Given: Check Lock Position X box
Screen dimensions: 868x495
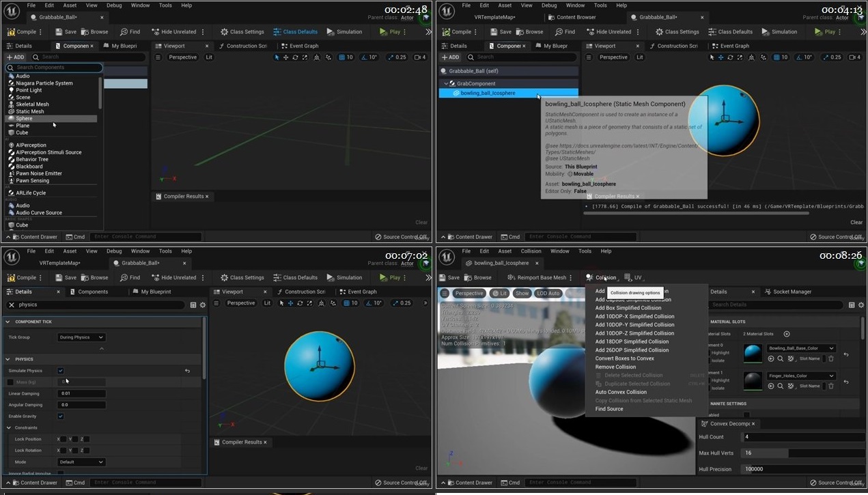Looking at the screenshot, I should (x=64, y=439).
